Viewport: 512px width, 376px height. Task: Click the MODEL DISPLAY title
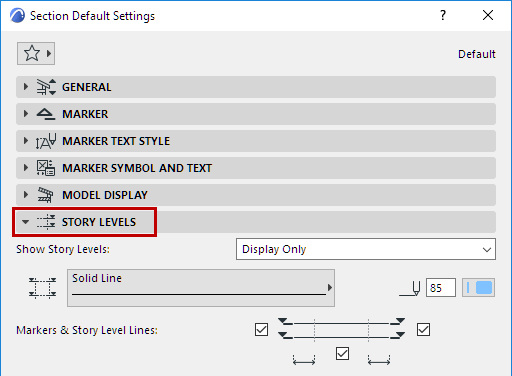click(x=105, y=195)
